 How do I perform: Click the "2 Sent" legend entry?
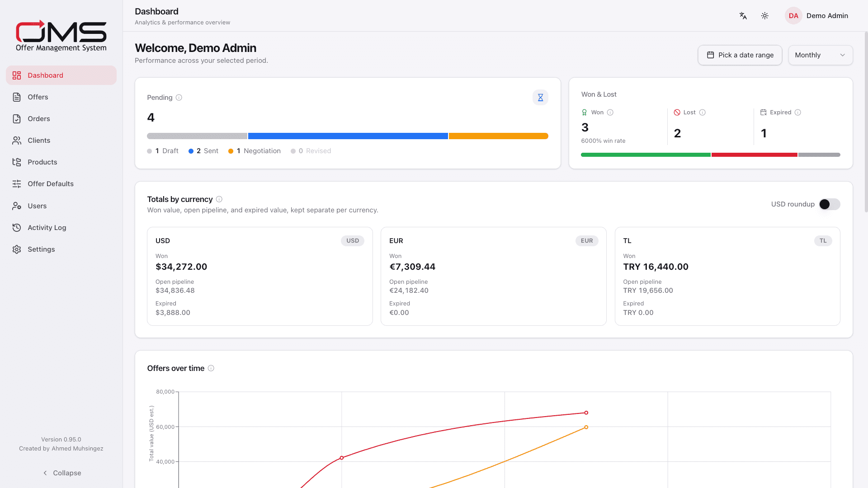[203, 151]
